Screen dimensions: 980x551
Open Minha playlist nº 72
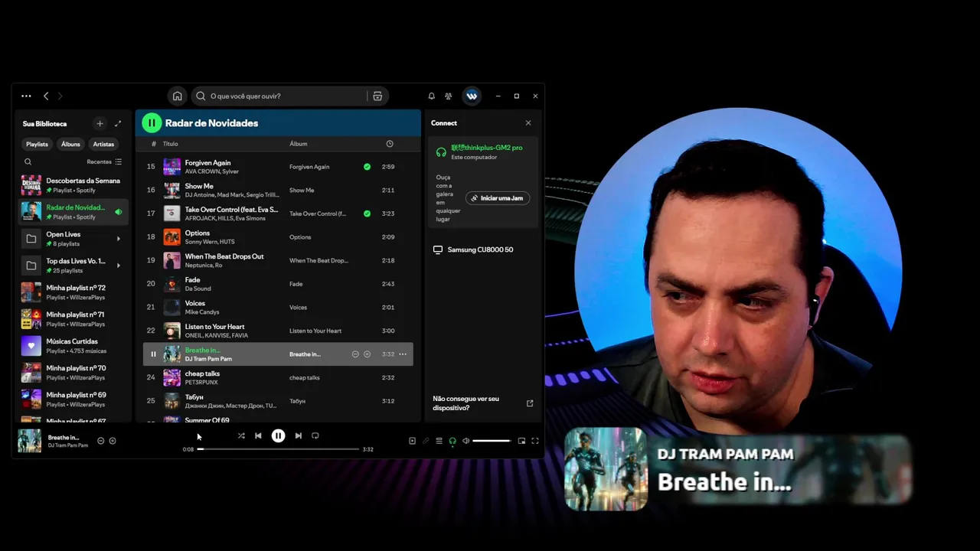(x=73, y=292)
